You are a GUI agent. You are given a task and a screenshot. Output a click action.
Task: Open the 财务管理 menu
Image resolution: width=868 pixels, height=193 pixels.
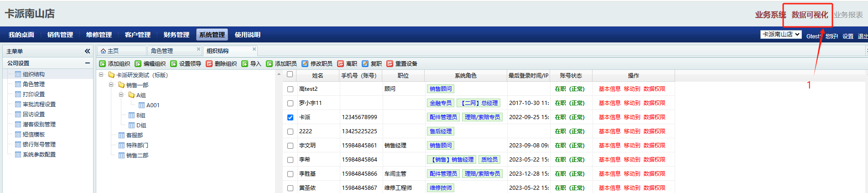(x=176, y=35)
